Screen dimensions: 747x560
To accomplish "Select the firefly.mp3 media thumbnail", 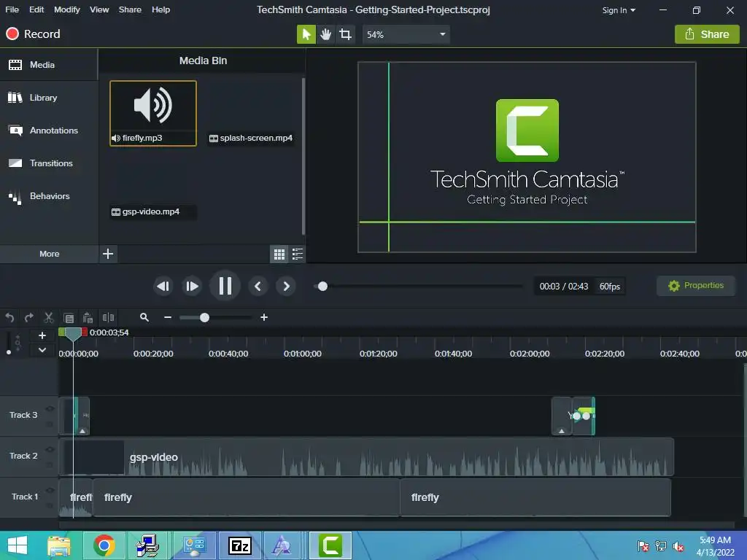I will tap(153, 113).
